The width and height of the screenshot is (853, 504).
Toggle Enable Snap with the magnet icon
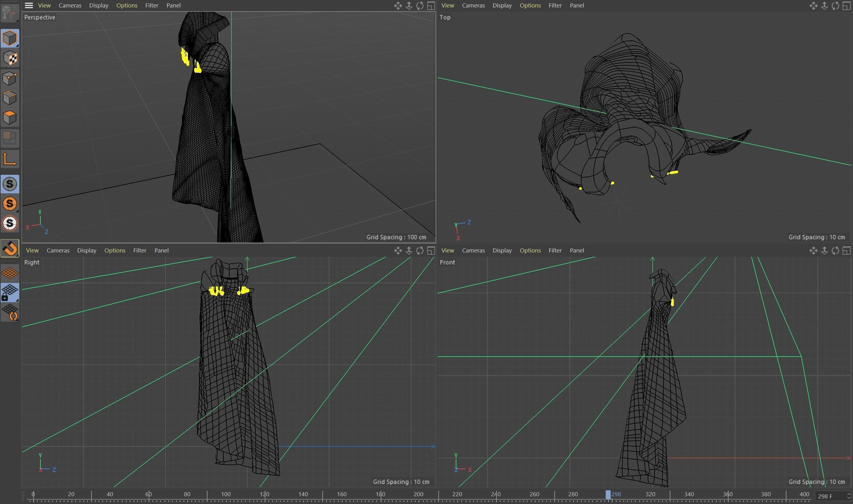click(x=10, y=248)
